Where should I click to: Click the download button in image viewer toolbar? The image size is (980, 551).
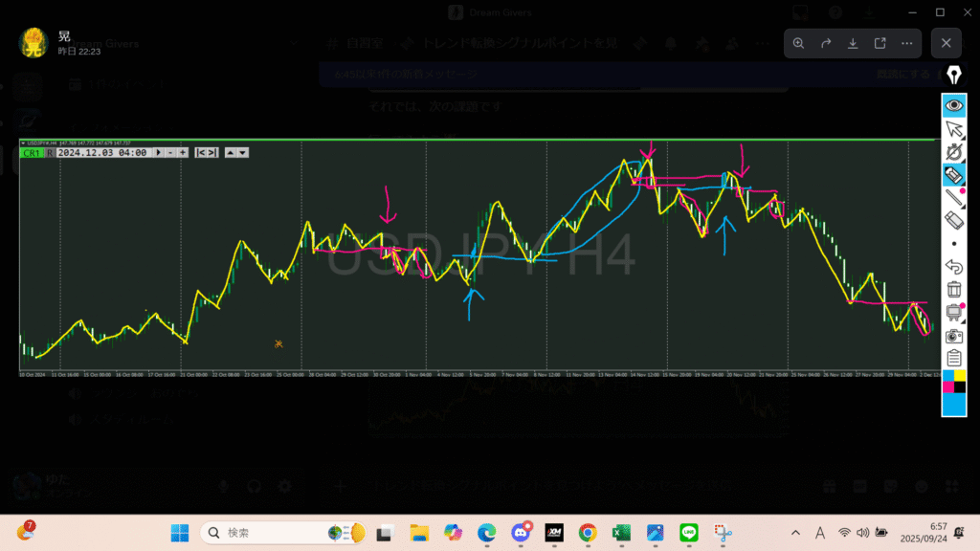click(x=852, y=43)
